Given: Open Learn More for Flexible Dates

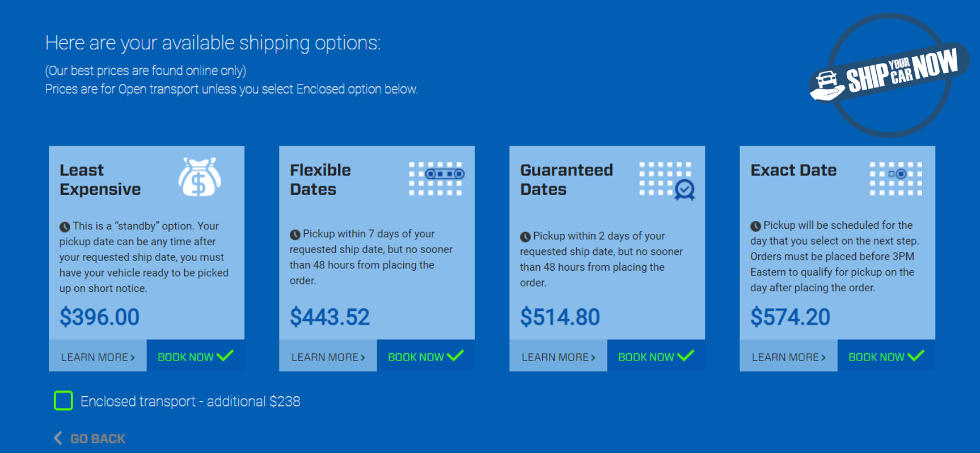Looking at the screenshot, I should 328,356.
